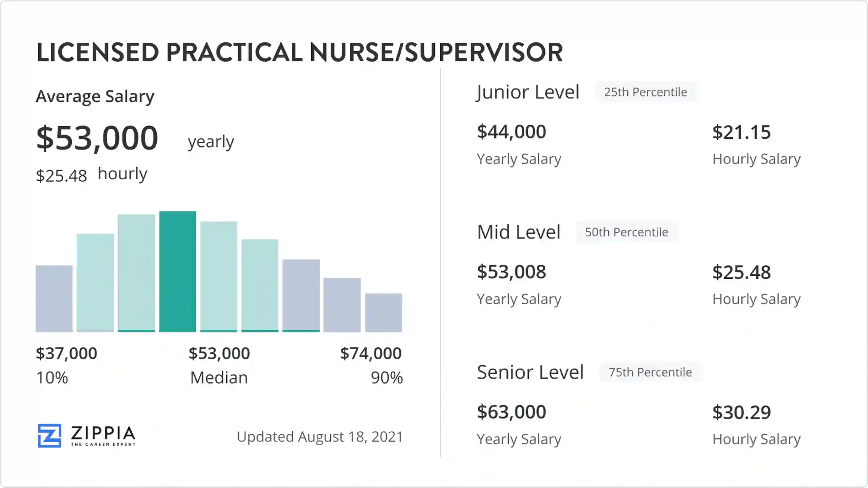Screen dimensions: 868x488
Task: Select the 25th Percentile badge
Action: pos(646,92)
